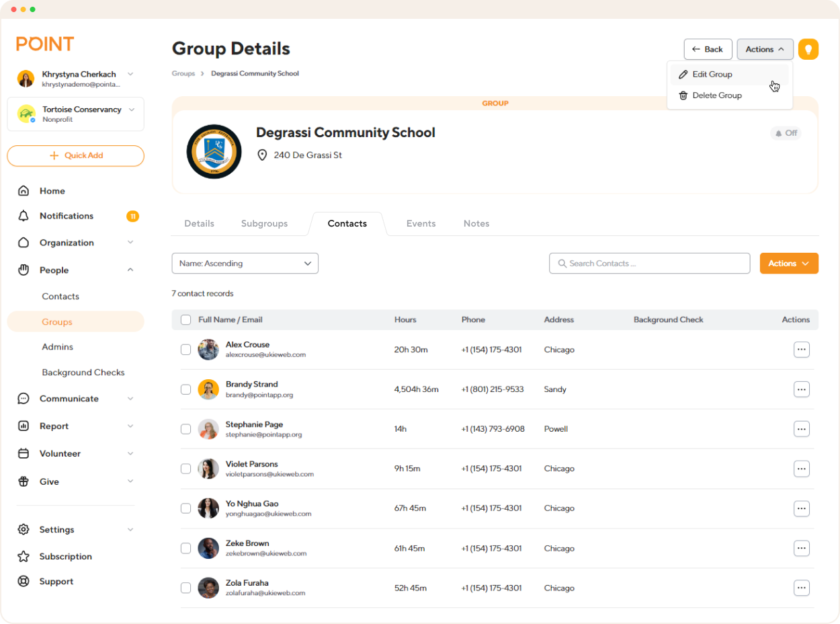Switch to the Events tab

coord(421,223)
